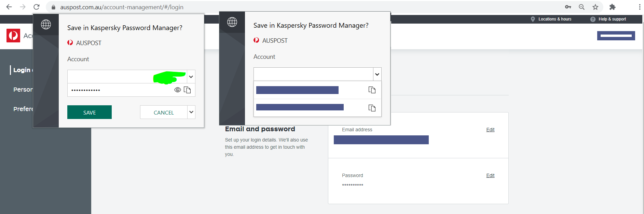Click the zoom magnifier icon in address bar
Viewport: 644px width, 214px height.
581,7
